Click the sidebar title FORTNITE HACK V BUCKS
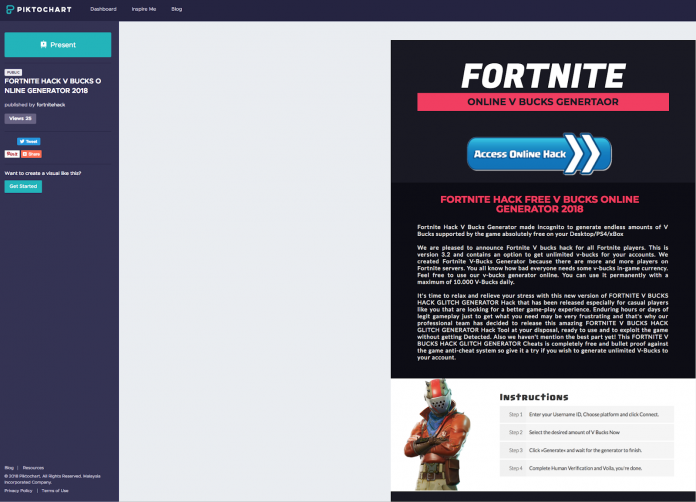Screen dimensions: 696x502 click(53, 86)
